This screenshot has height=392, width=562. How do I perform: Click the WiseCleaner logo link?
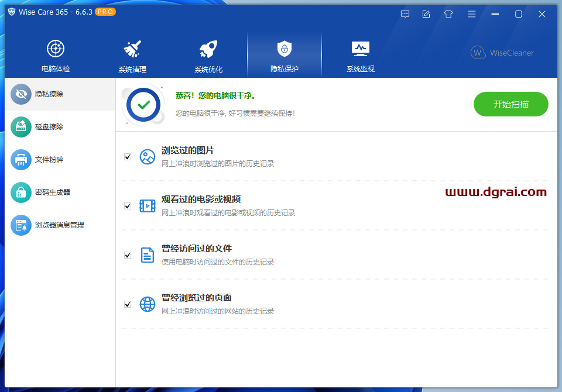[x=502, y=53]
